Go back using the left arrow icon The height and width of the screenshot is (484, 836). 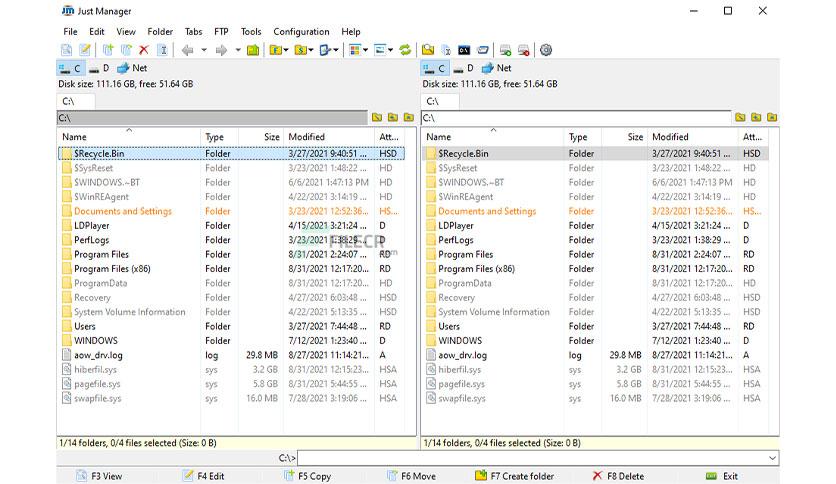click(x=187, y=50)
